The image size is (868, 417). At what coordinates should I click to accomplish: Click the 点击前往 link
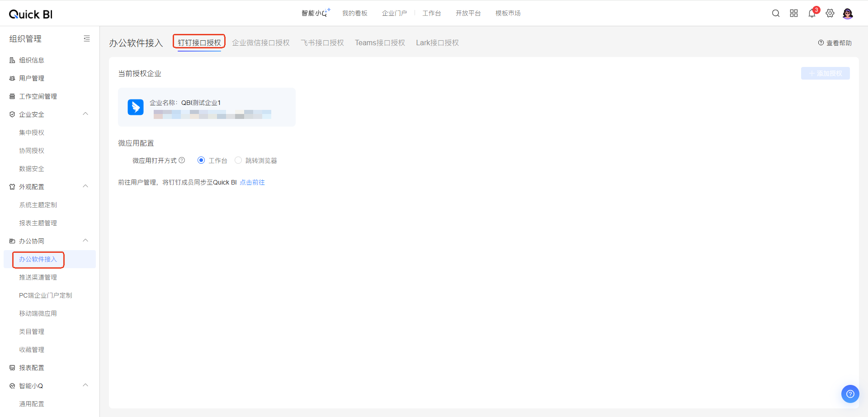(252, 183)
